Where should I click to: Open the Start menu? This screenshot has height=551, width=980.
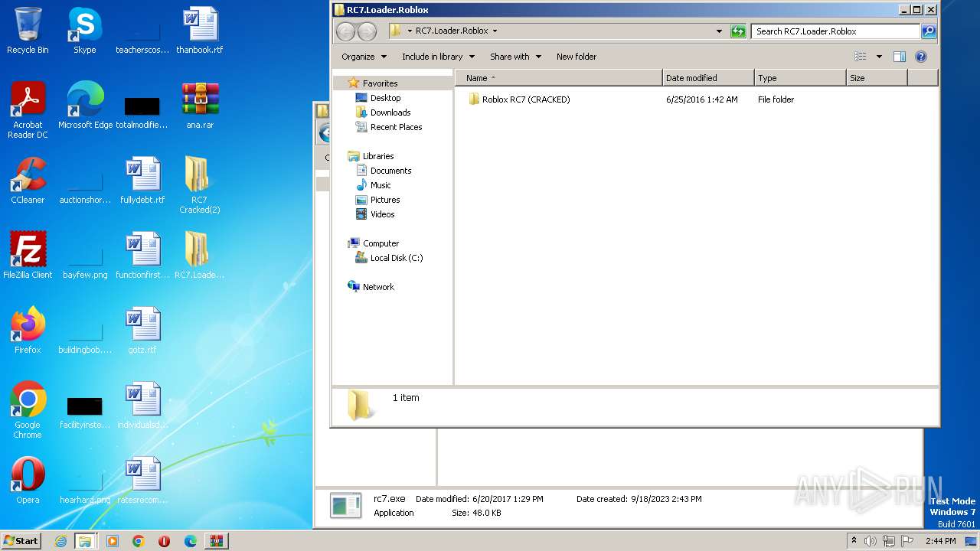tap(21, 541)
